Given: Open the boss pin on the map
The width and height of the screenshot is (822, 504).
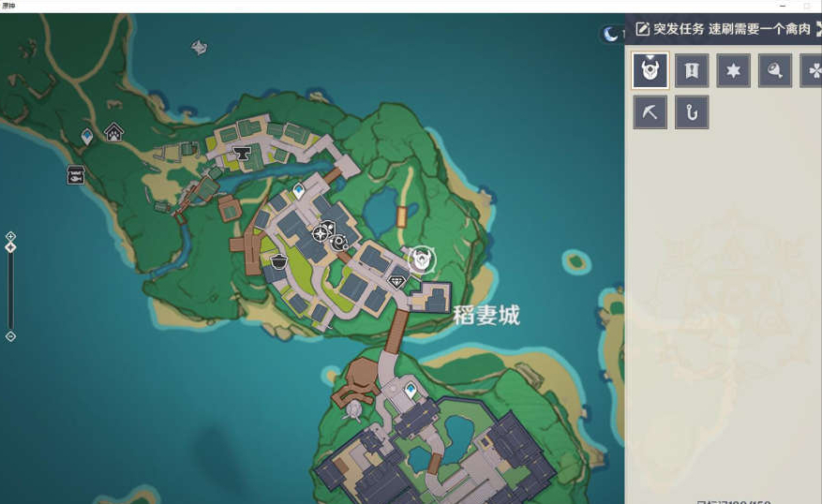Looking at the screenshot, I should point(422,259).
